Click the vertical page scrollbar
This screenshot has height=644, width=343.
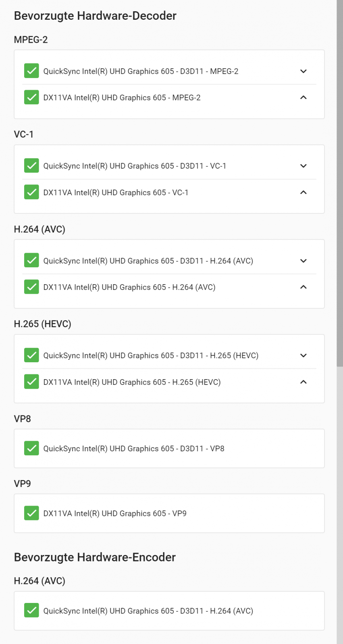(340, 181)
